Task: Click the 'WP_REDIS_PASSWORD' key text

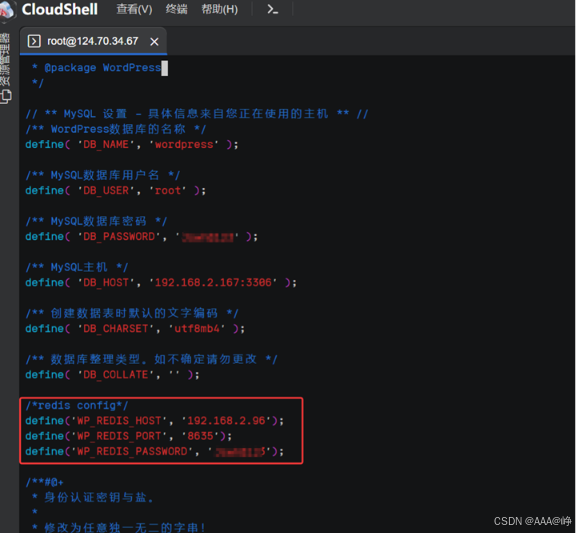Action: point(132,451)
